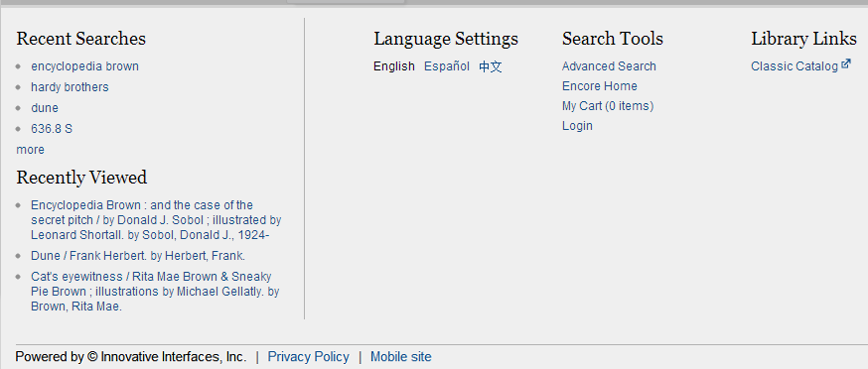
Task: Click 'Powered by © Innovative Interfaces, Inc.' text
Action: tap(131, 357)
